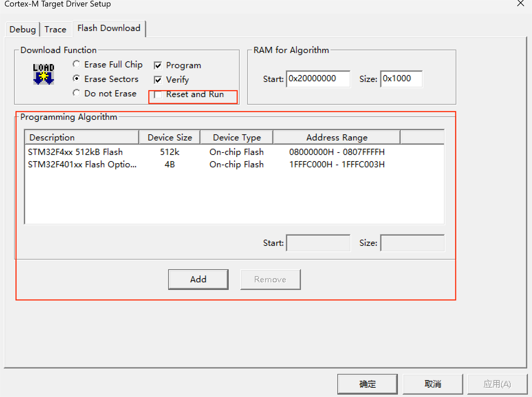Click the Device Type column header
532x397 pixels.
[237, 137]
